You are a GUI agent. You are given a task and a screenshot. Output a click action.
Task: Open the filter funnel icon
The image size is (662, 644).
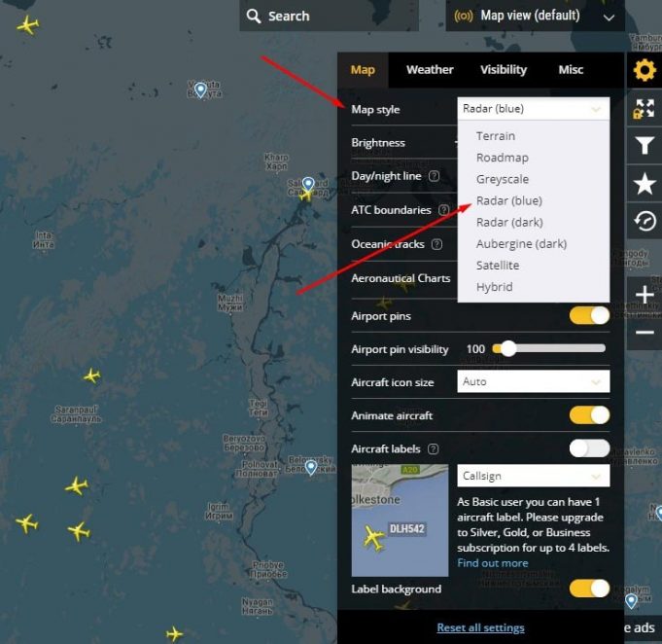pyautogui.click(x=645, y=145)
